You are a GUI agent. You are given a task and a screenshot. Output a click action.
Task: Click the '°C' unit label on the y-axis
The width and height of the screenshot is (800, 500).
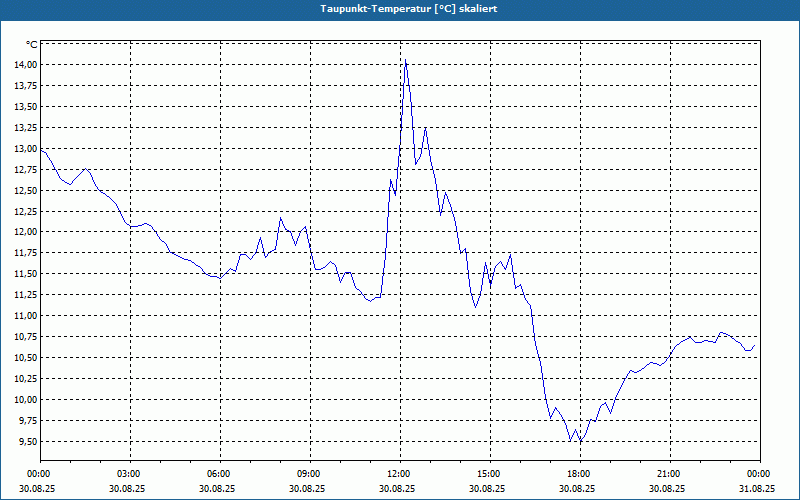tap(31, 45)
